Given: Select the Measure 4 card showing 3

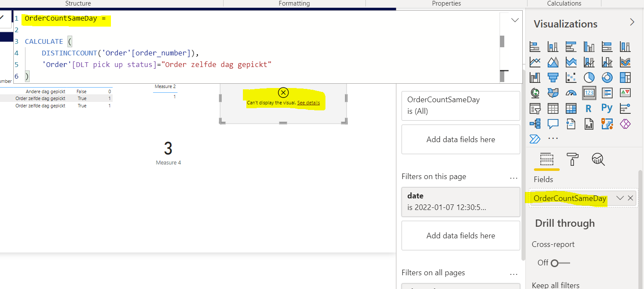Looking at the screenshot, I should click(x=168, y=152).
